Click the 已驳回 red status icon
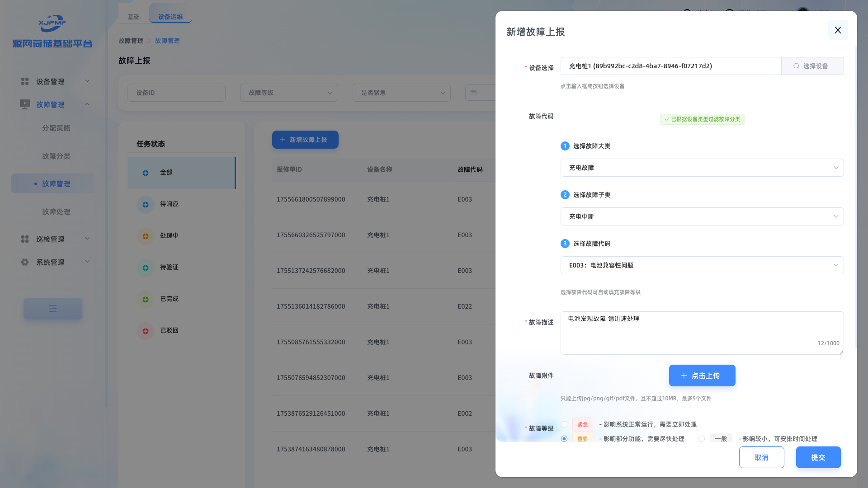This screenshot has height=488, width=868. 146,331
